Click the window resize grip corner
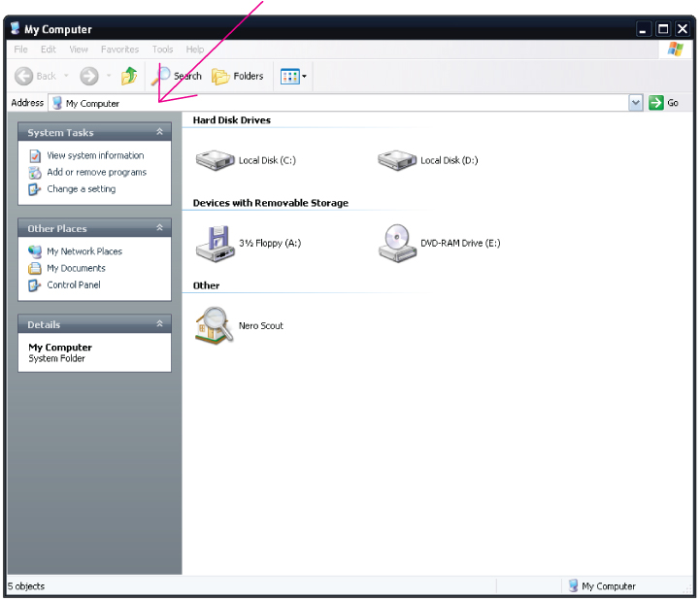Screen dimensions: 700x601 click(688, 590)
